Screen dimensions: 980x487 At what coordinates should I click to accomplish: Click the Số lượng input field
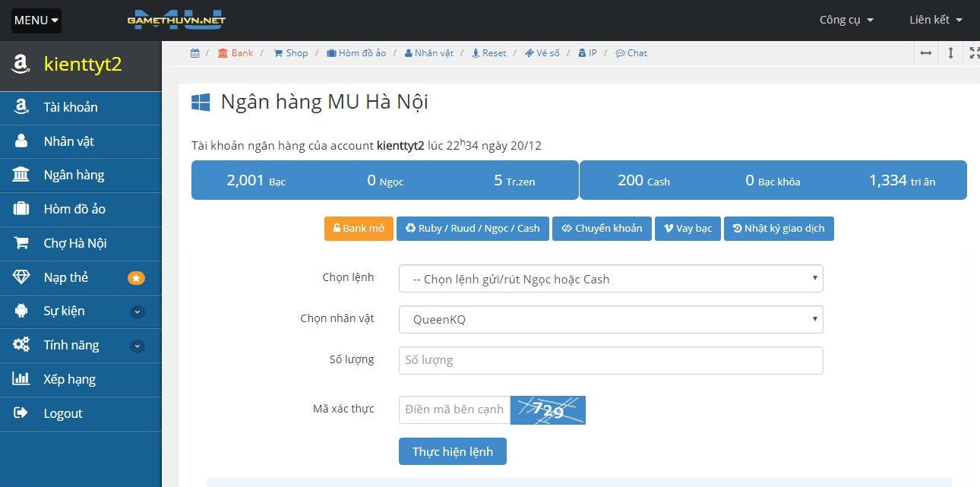click(611, 360)
